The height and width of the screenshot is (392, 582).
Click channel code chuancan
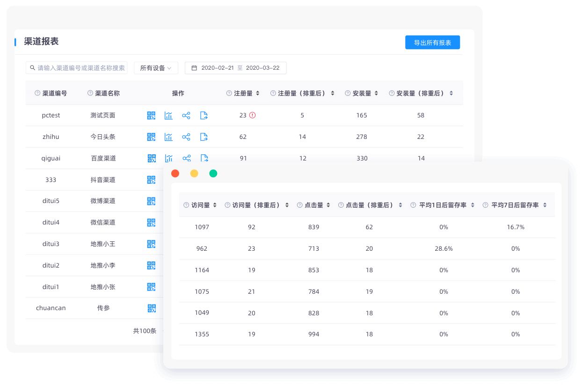tap(51, 308)
